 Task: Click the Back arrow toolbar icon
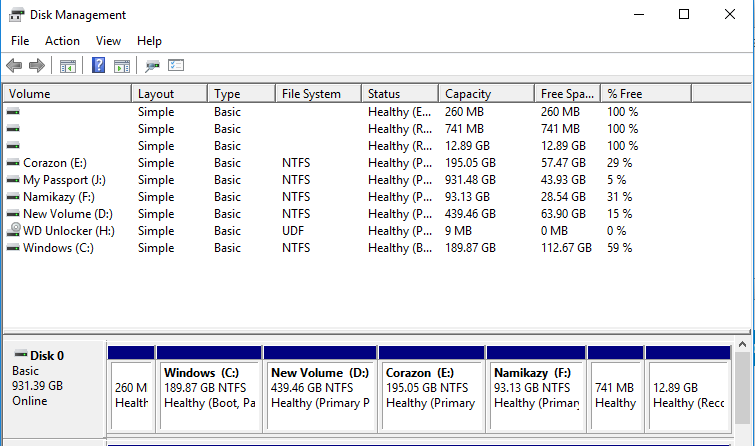(x=14, y=66)
